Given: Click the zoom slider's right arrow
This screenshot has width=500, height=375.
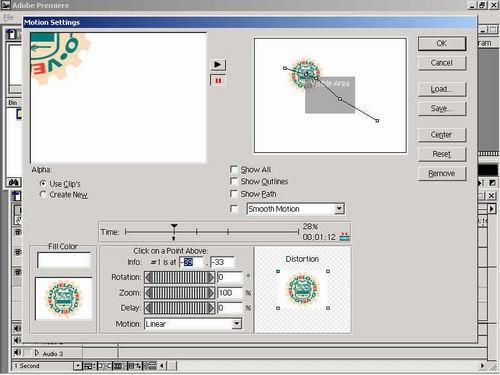Looking at the screenshot, I should pyautogui.click(x=211, y=293).
